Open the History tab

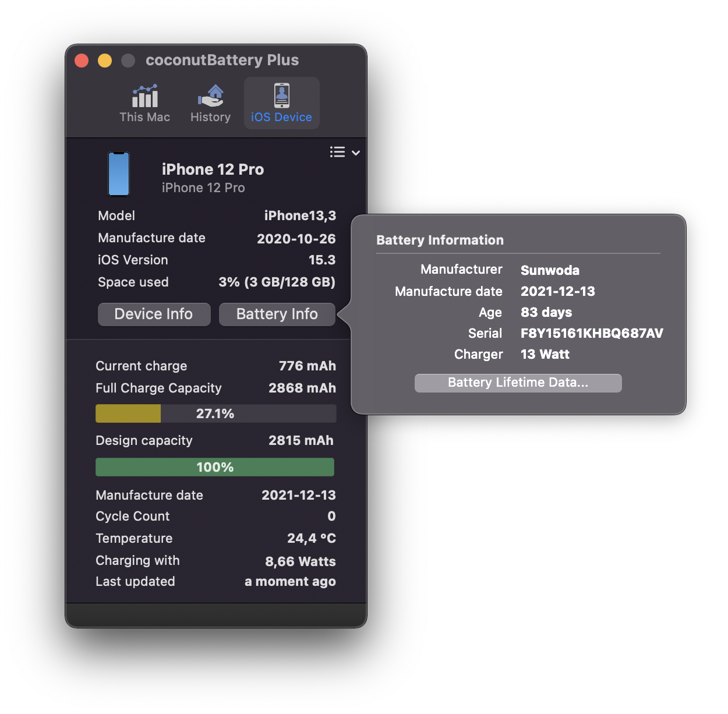click(210, 104)
